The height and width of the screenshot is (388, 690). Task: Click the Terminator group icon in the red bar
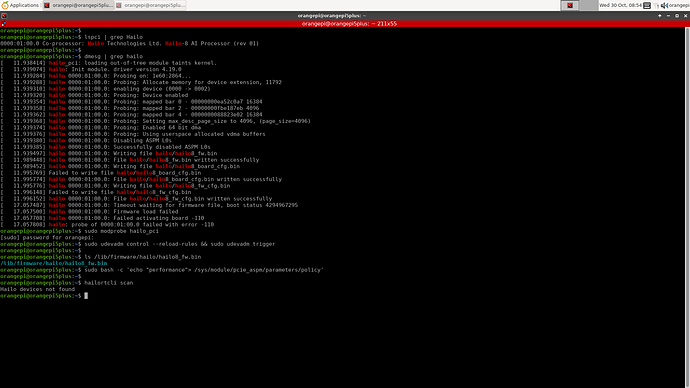(x=4, y=24)
